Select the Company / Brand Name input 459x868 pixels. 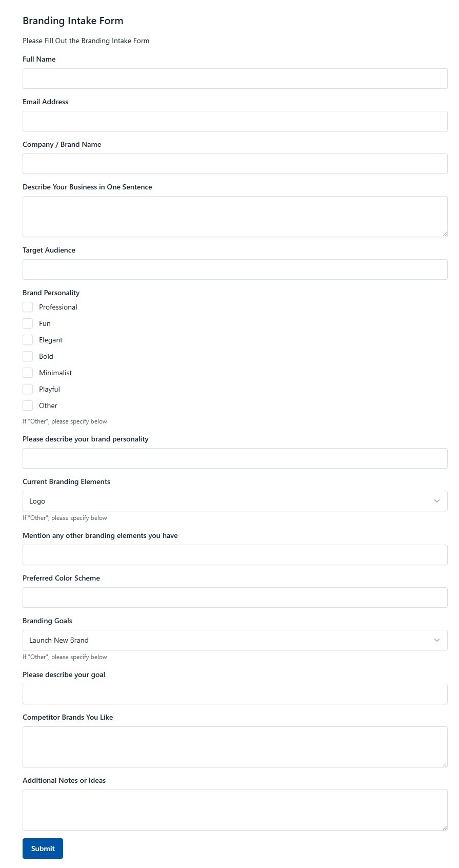click(x=235, y=164)
